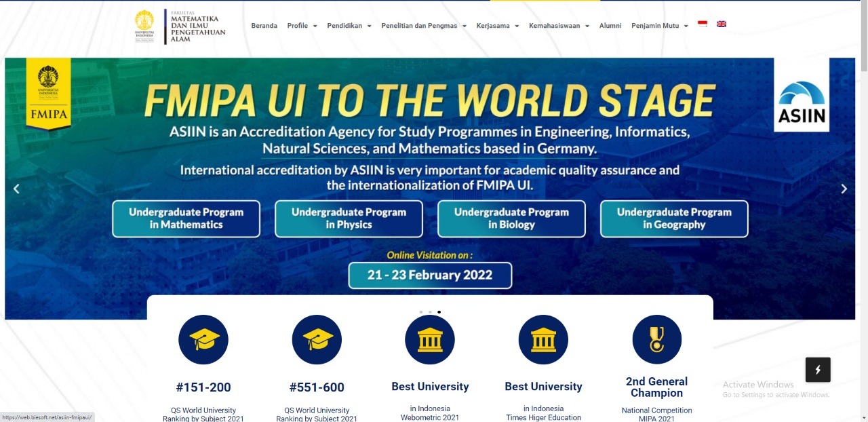Click the scrollbar down arrow

[x=863, y=418]
